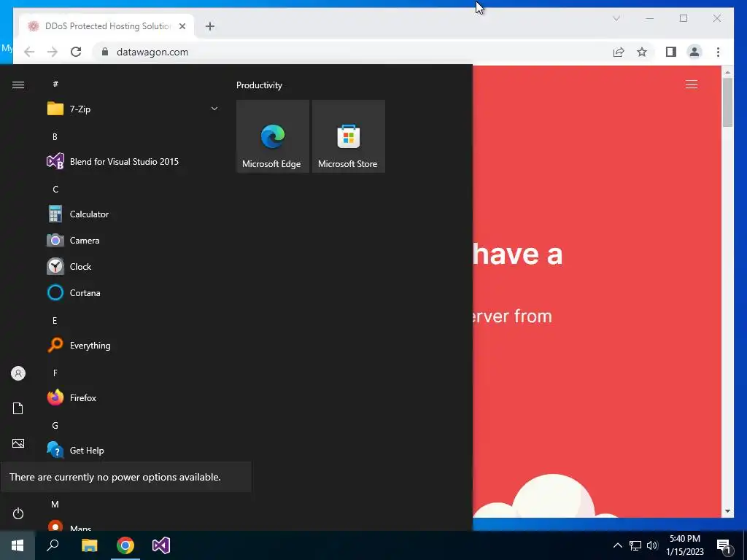Screen dimensions: 747x560
Task: Select the DDoS Protected Hosting tab
Action: (x=107, y=26)
